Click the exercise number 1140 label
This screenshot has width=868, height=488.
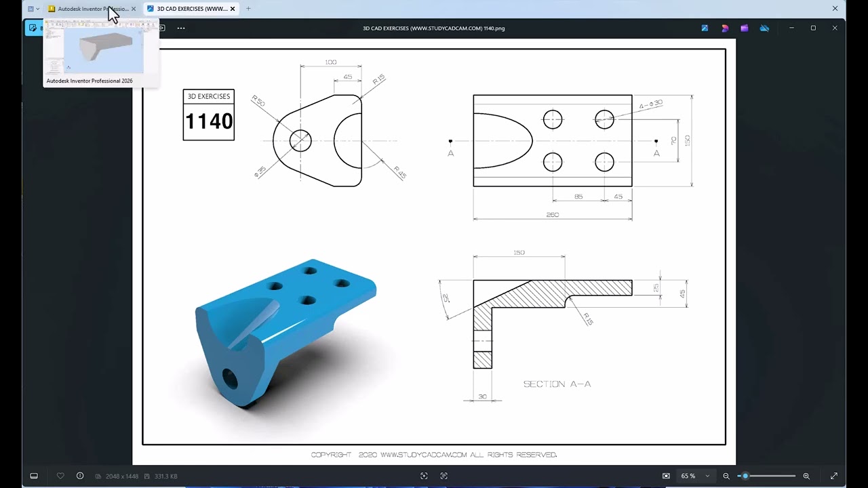point(209,121)
